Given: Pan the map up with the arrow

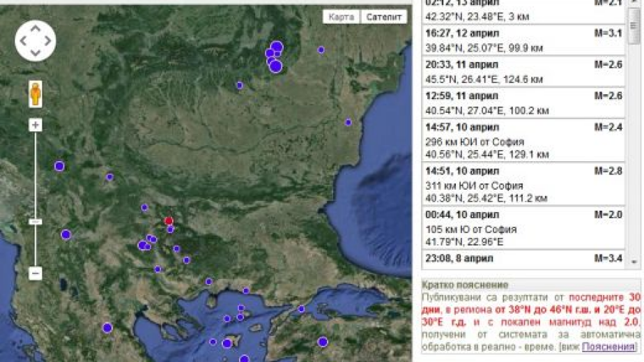Looking at the screenshot, I should [x=35, y=29].
